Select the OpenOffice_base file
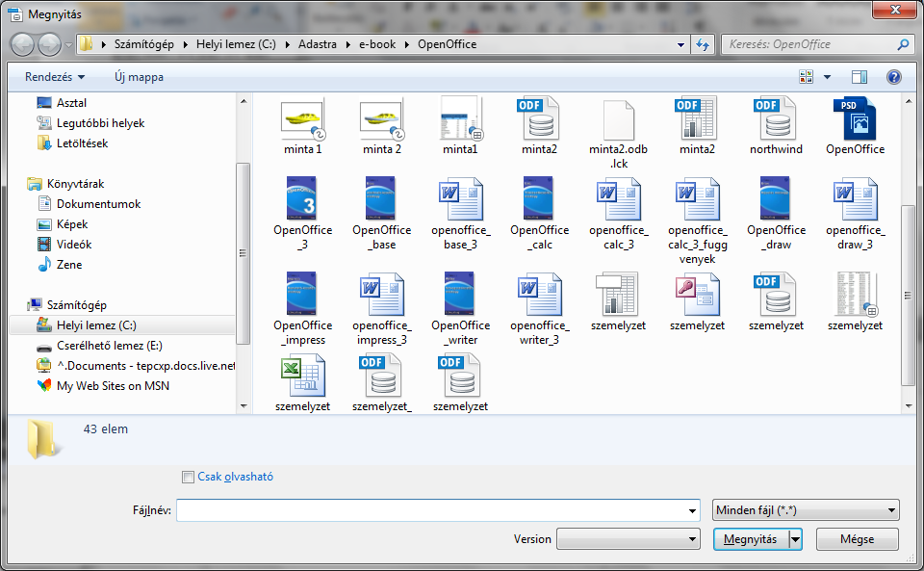 (x=382, y=214)
